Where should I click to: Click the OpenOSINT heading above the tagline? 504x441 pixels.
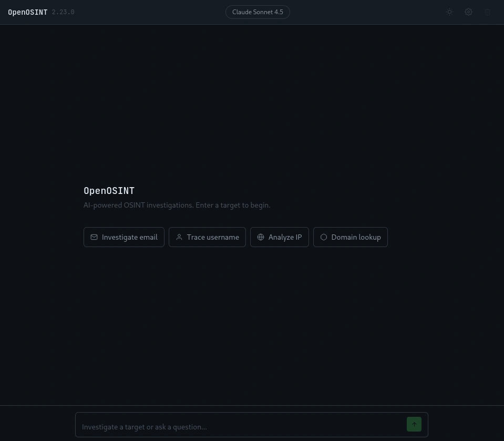coord(109,191)
